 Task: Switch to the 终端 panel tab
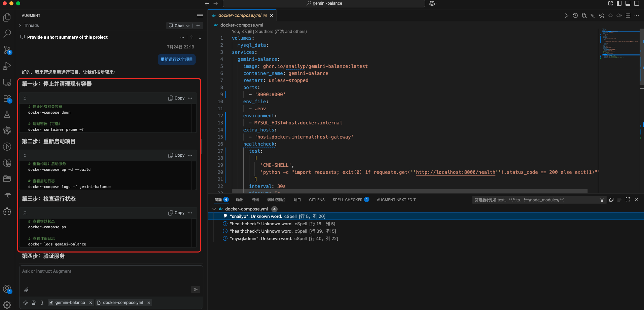tap(255, 200)
